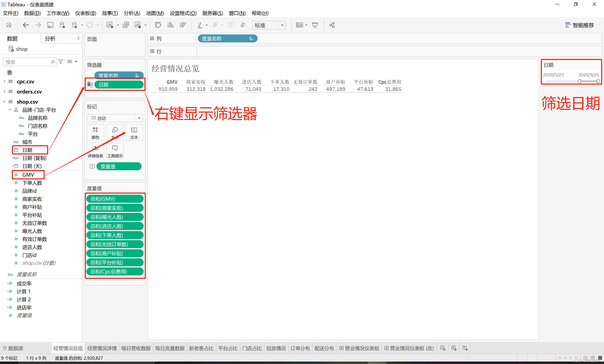
Task: Expand the cpc.csv table
Action: [4, 81]
